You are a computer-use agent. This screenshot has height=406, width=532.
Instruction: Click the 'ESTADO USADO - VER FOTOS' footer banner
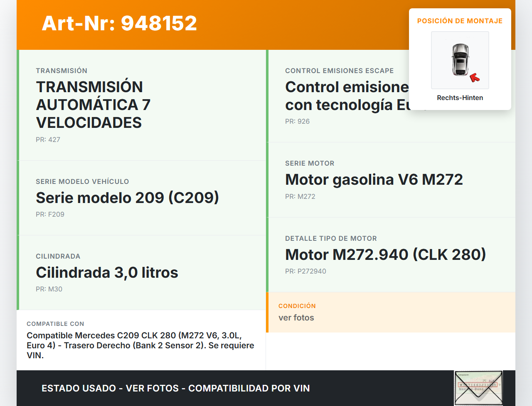176,388
